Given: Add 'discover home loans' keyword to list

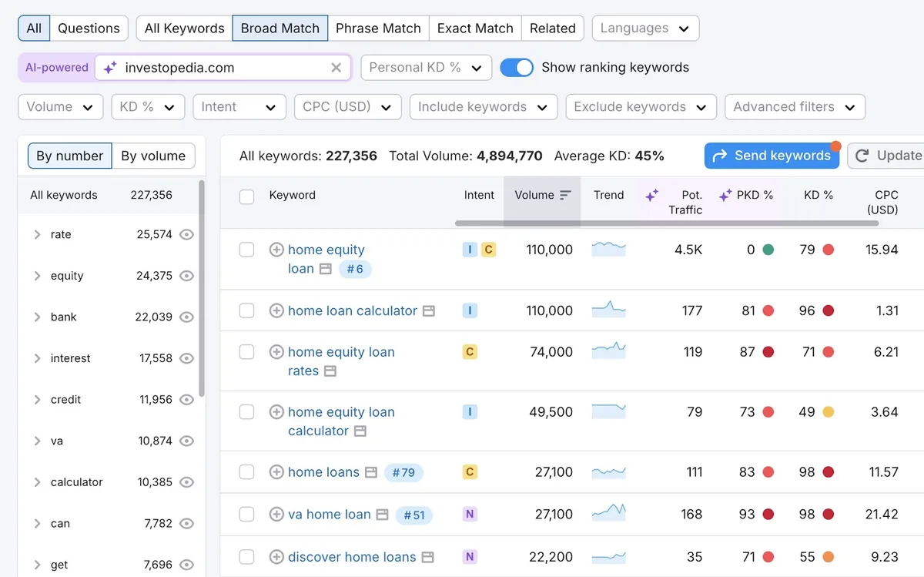Looking at the screenshot, I should (x=276, y=557).
